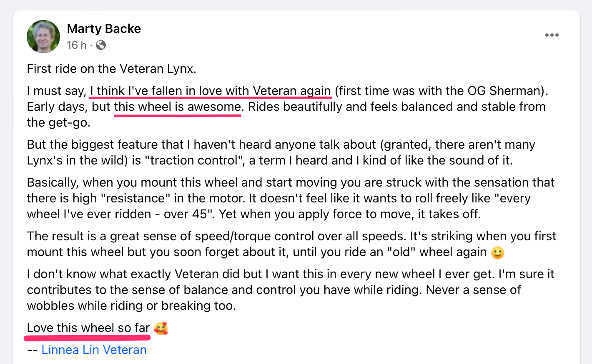Click the double dash before Linnea Lin Veteran
The height and width of the screenshot is (364, 592).
click(33, 350)
